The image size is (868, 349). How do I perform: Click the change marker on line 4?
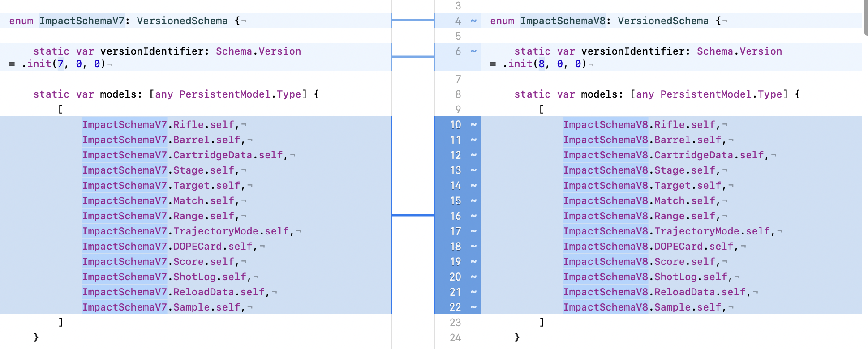click(473, 21)
